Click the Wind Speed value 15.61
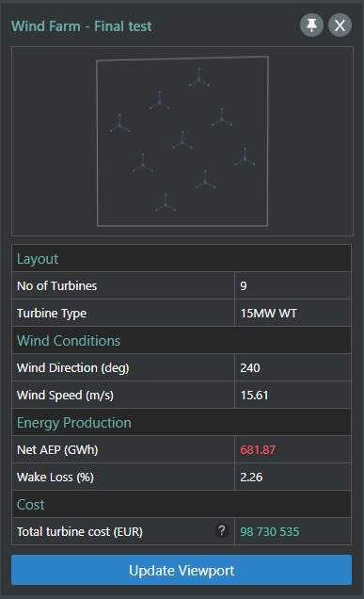This screenshot has height=599, width=364. pos(254,395)
